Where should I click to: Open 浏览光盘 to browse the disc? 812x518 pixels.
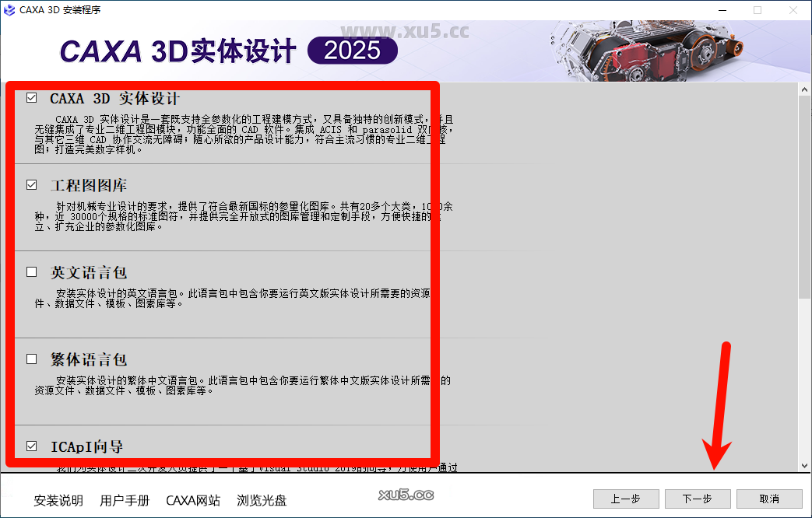click(262, 501)
